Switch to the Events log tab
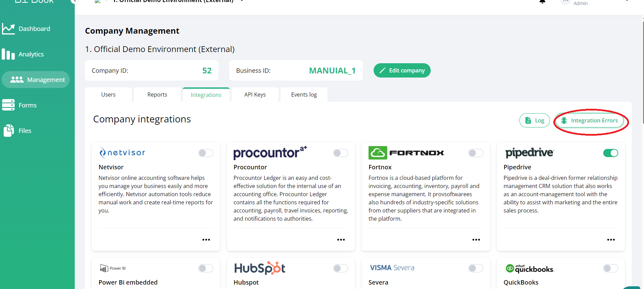Screen dimensions: 644x289 304,95
